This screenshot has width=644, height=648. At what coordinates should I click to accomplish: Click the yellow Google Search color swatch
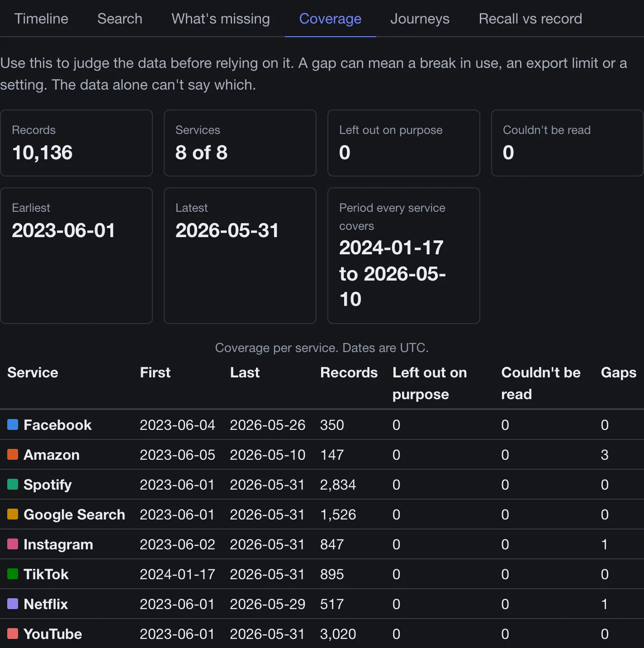[x=13, y=514]
